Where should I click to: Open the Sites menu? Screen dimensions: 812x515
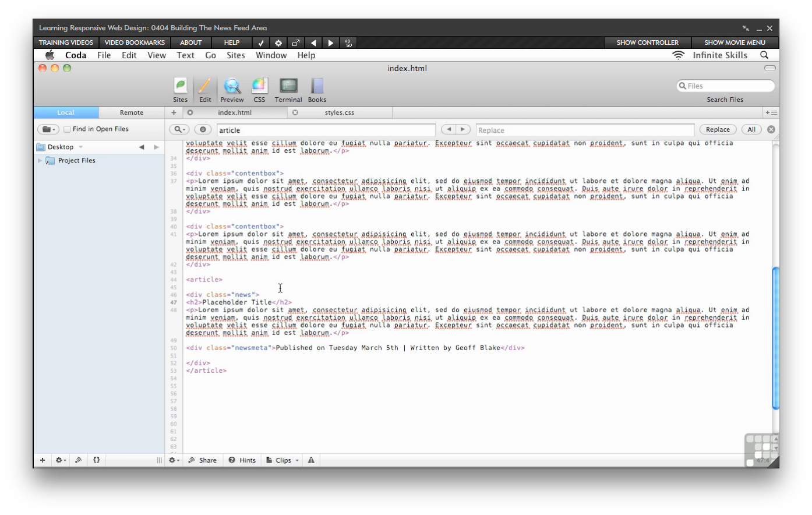coord(236,55)
